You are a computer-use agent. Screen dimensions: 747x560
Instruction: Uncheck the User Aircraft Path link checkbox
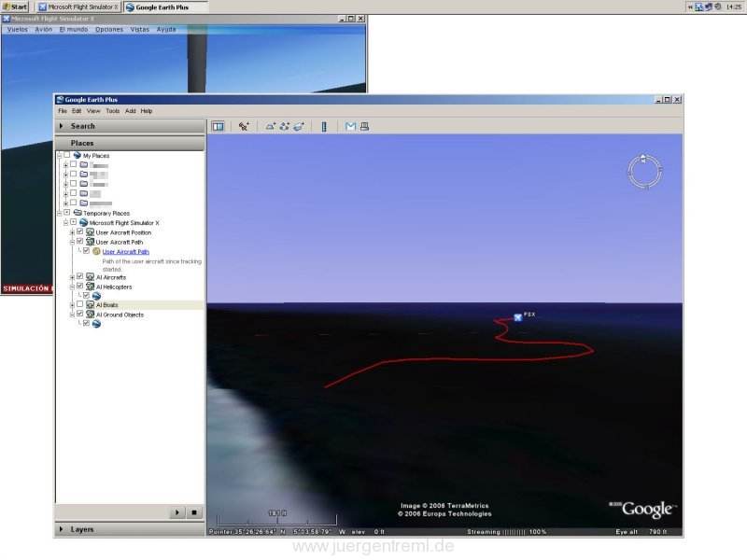86,251
